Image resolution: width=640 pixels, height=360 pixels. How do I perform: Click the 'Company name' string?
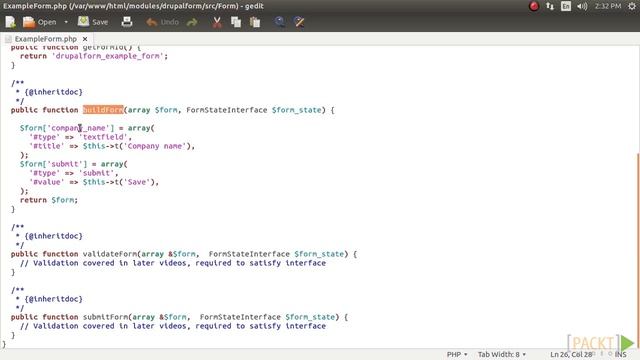[x=155, y=146]
